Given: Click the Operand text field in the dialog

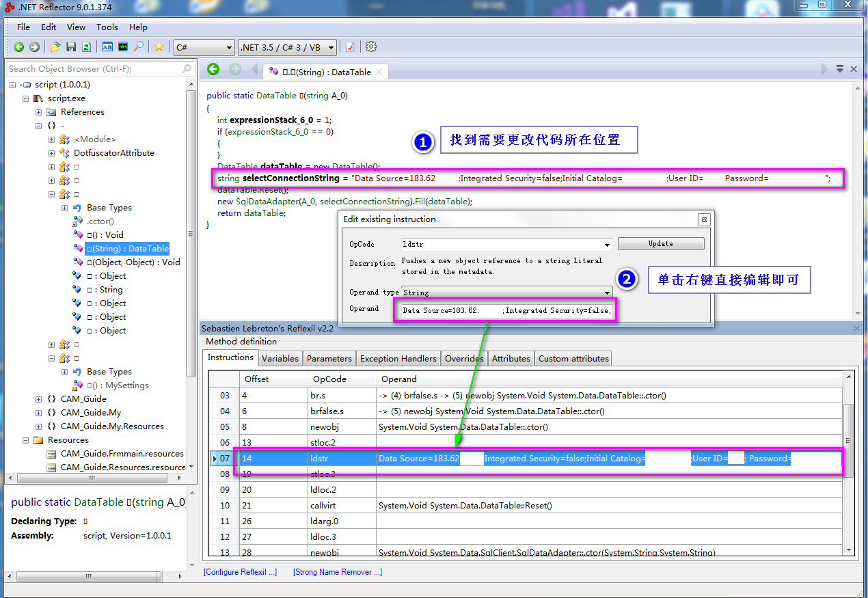Looking at the screenshot, I should tap(506, 311).
